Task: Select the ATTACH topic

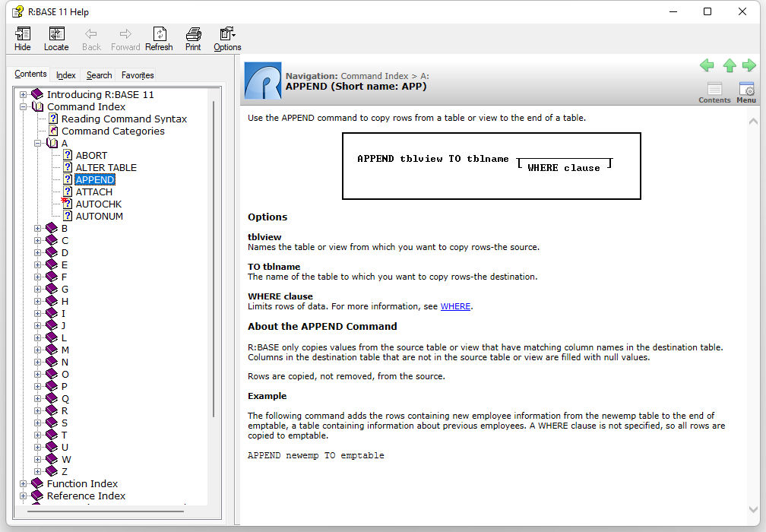Action: point(93,192)
